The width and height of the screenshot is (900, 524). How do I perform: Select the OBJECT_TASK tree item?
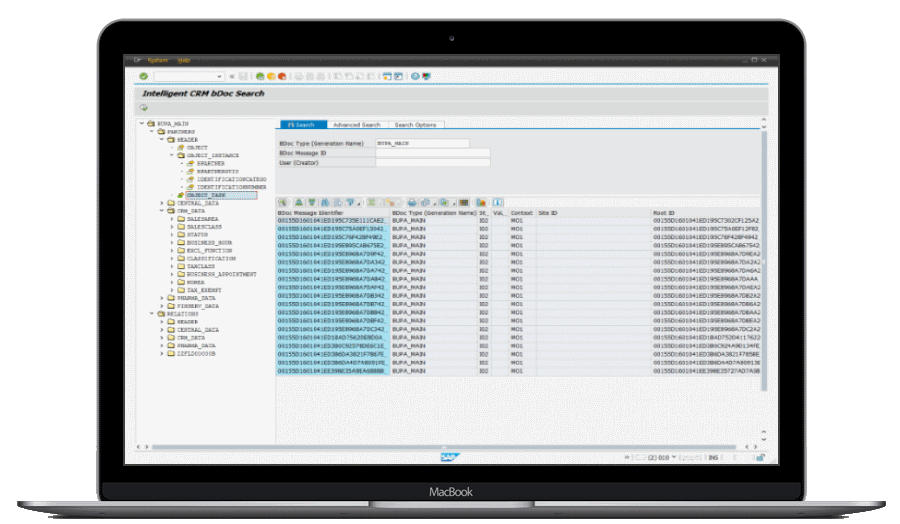221,195
